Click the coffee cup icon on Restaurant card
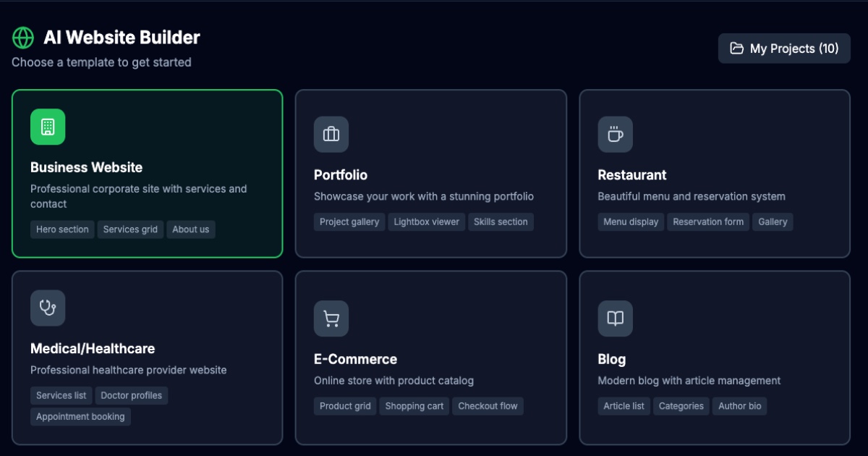 [x=615, y=134]
